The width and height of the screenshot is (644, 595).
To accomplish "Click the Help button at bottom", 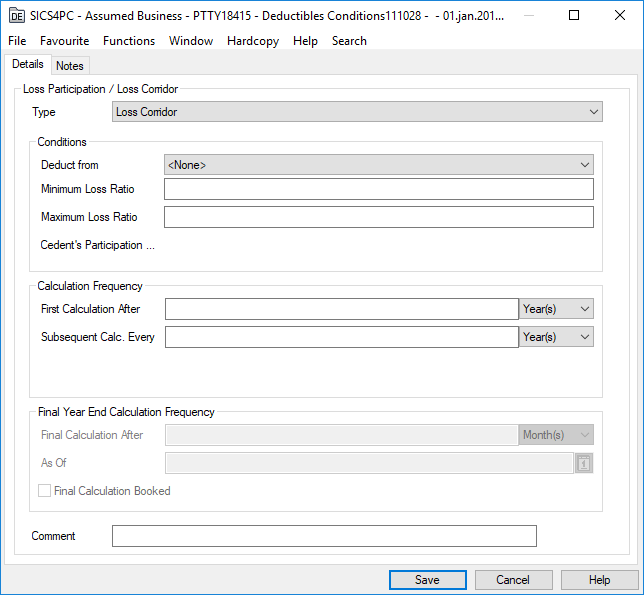I will [599, 580].
